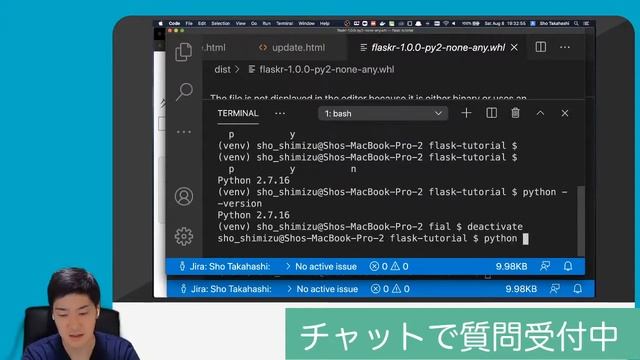Click the Split Editor Right icon
Viewport: 640px width, 360px height.
(541, 47)
